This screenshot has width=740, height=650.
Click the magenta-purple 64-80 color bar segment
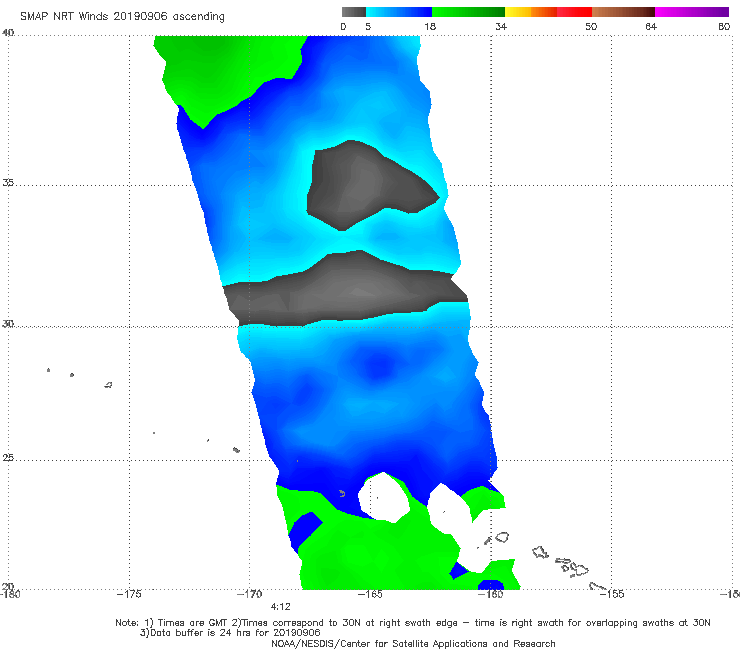click(x=692, y=12)
